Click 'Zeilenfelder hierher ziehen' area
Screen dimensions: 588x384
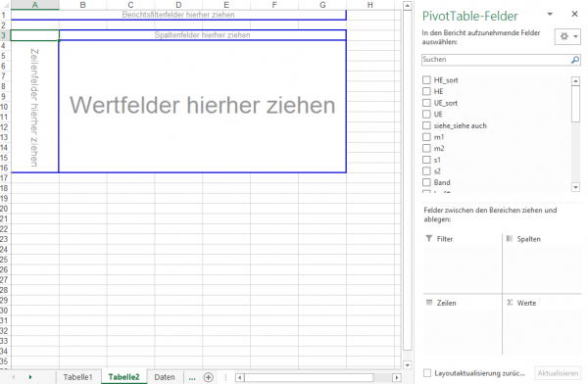pos(34,107)
